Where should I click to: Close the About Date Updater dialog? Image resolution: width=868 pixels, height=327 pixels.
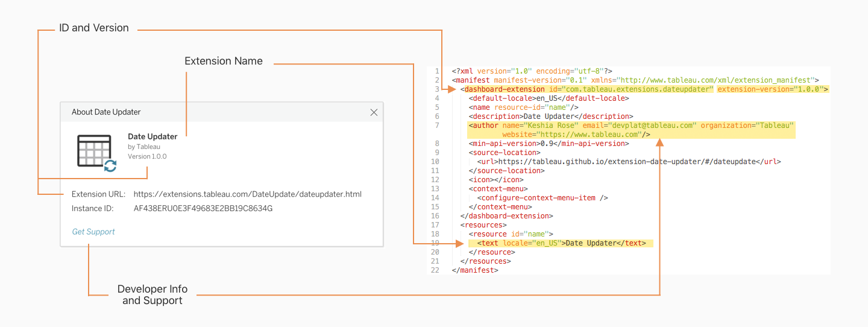(x=374, y=112)
